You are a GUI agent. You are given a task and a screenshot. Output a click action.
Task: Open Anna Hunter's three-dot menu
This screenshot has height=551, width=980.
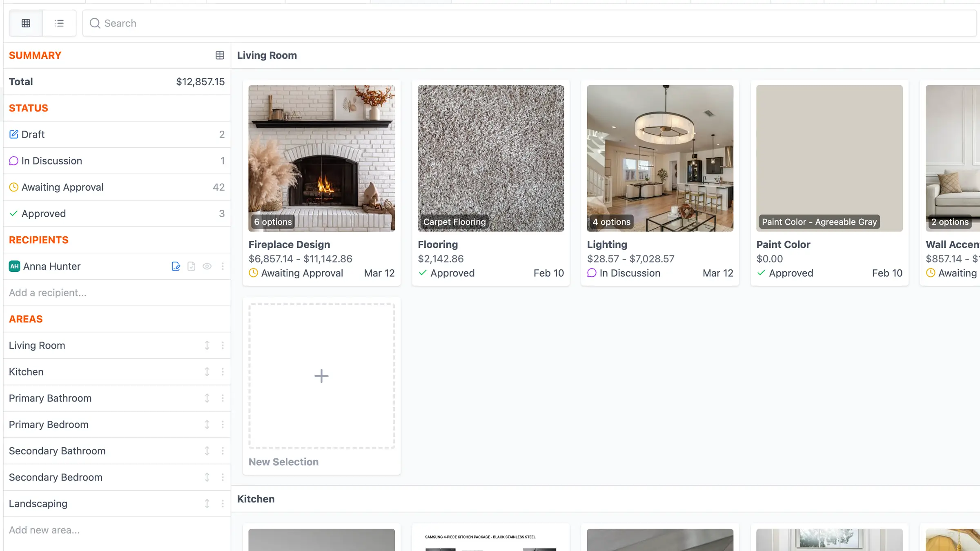tap(223, 267)
